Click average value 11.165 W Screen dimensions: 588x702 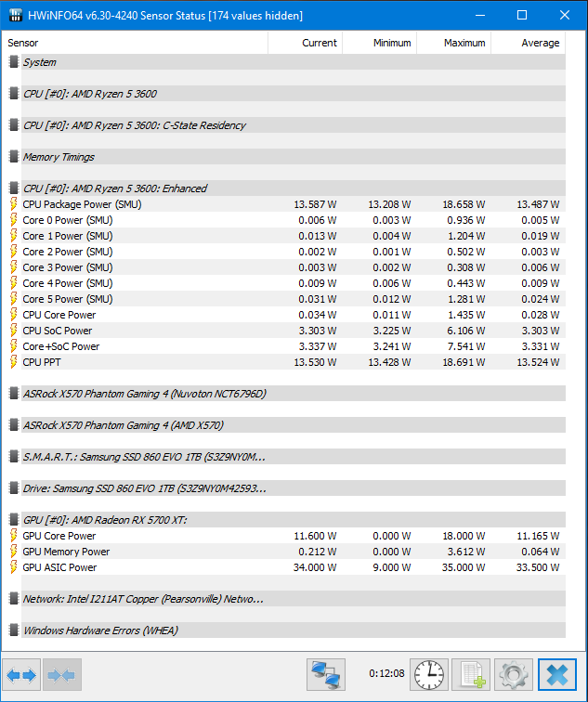point(538,536)
